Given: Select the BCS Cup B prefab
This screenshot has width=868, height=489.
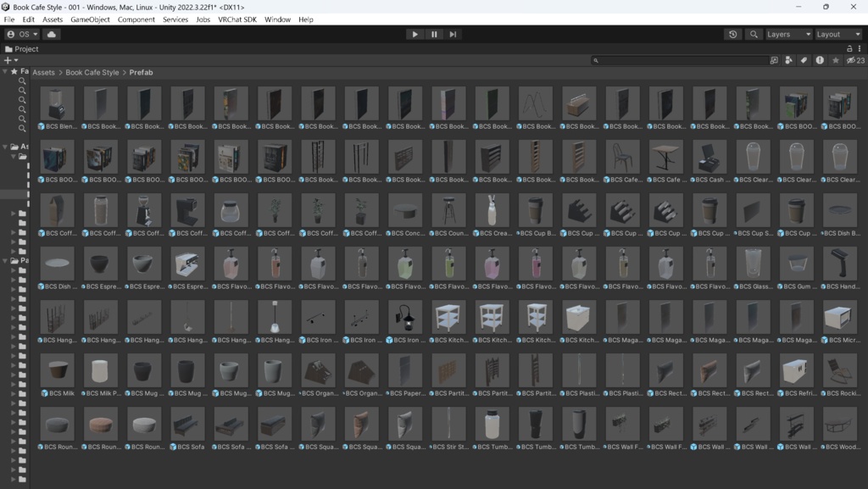Looking at the screenshot, I should click(536, 210).
